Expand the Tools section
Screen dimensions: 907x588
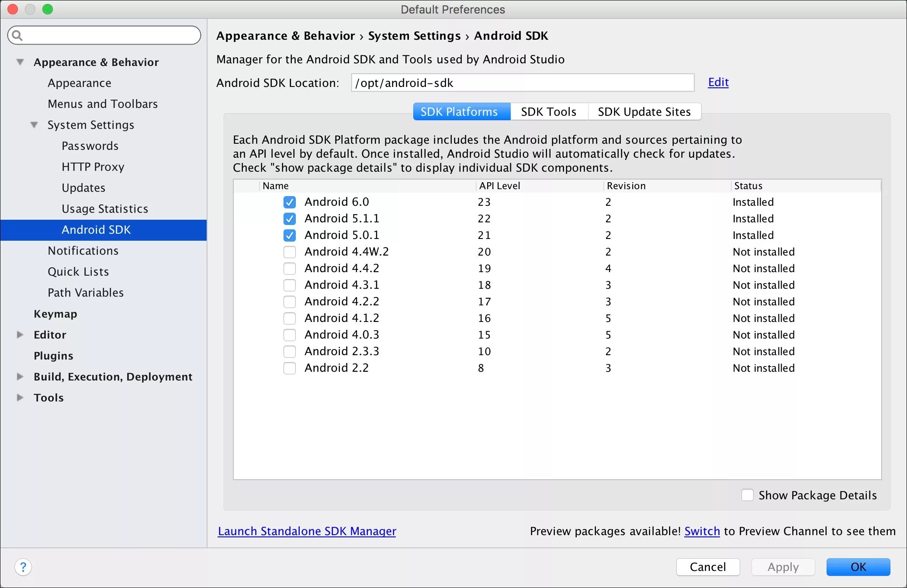20,398
